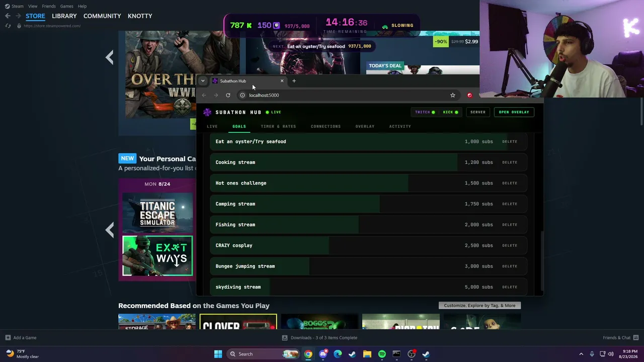This screenshot has height=362, width=644.
Task: Open Spotify from the taskbar
Action: coord(382,354)
